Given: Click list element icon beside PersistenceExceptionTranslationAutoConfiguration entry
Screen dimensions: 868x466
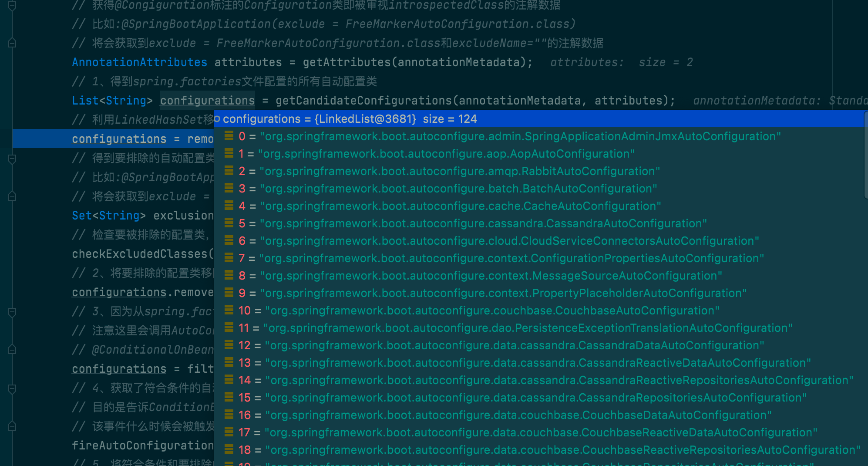Looking at the screenshot, I should pyautogui.click(x=229, y=328).
